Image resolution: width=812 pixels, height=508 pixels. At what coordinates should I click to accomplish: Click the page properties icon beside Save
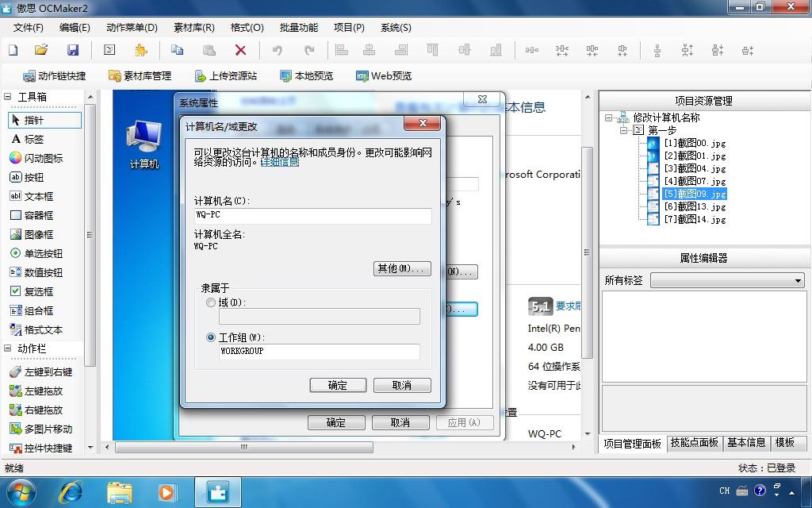pyautogui.click(x=109, y=50)
